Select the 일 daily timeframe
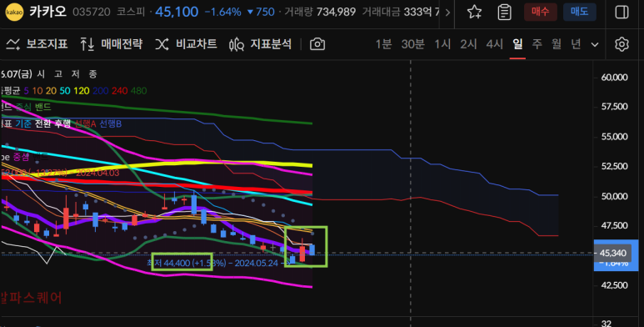Viewport: 644px width, 327px height. point(517,44)
